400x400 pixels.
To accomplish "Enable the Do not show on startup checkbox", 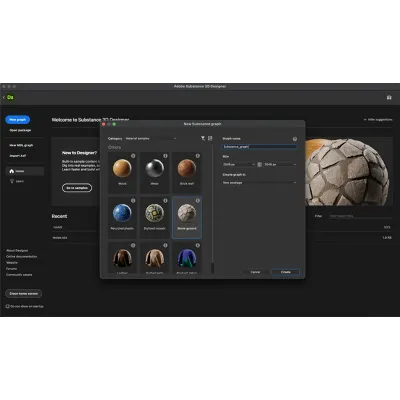I will click(x=7, y=306).
